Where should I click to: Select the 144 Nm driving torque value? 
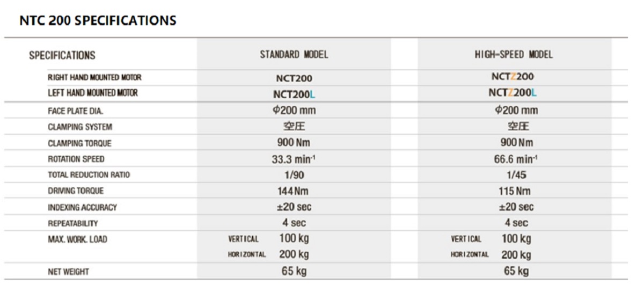[x=293, y=191]
